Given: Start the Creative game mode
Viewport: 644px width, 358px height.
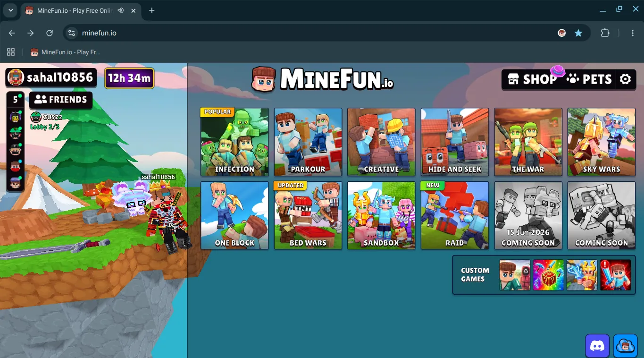Looking at the screenshot, I should tap(381, 142).
